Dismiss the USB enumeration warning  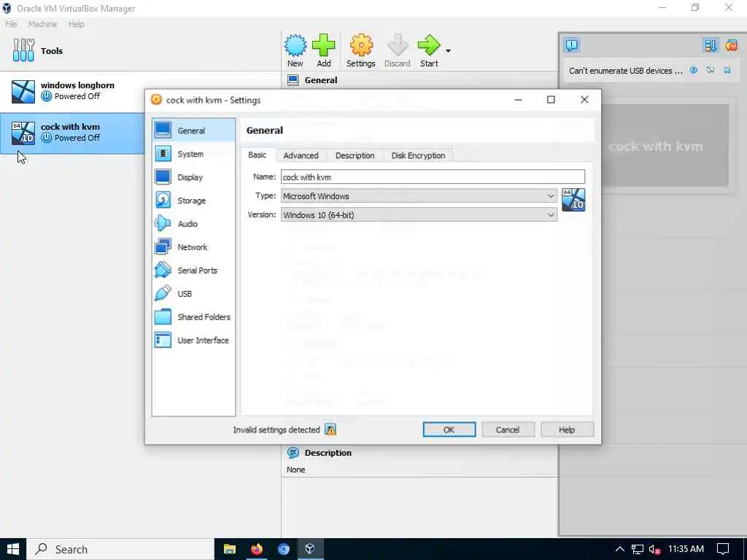pos(727,71)
